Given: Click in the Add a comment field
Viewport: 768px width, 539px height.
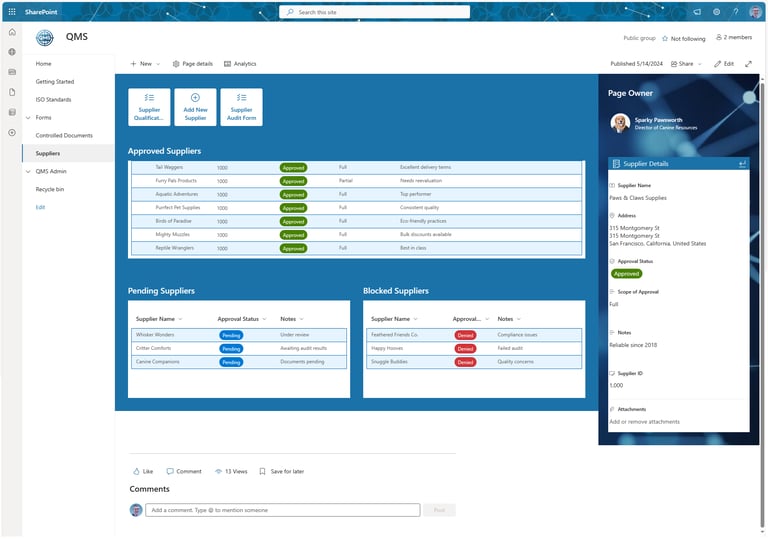Looking at the screenshot, I should (283, 510).
